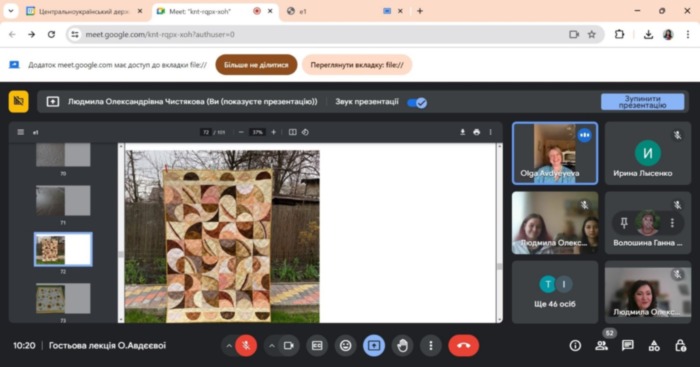Open the emoji reactions button

coord(346,346)
